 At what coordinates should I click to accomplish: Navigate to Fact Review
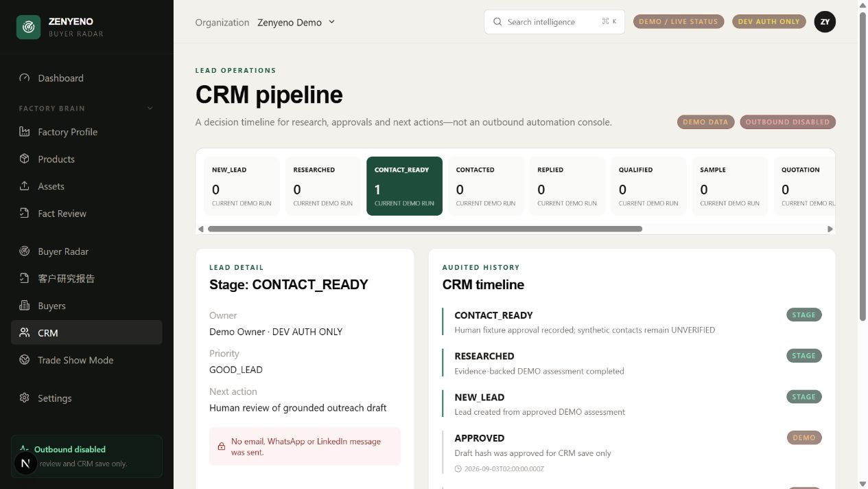[x=86, y=213]
